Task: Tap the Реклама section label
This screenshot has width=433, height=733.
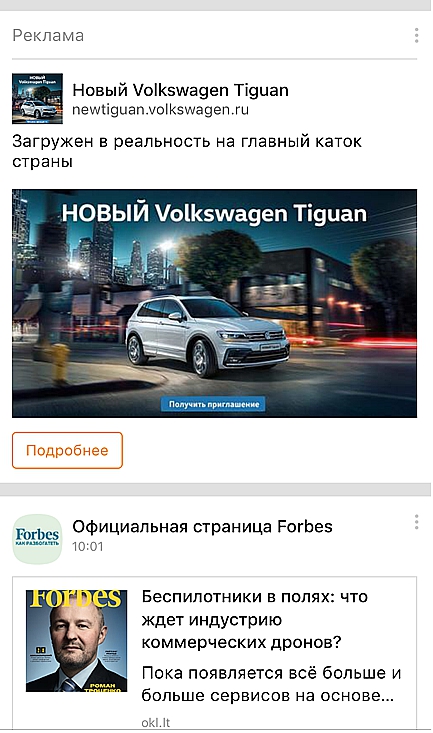Action: [x=48, y=36]
